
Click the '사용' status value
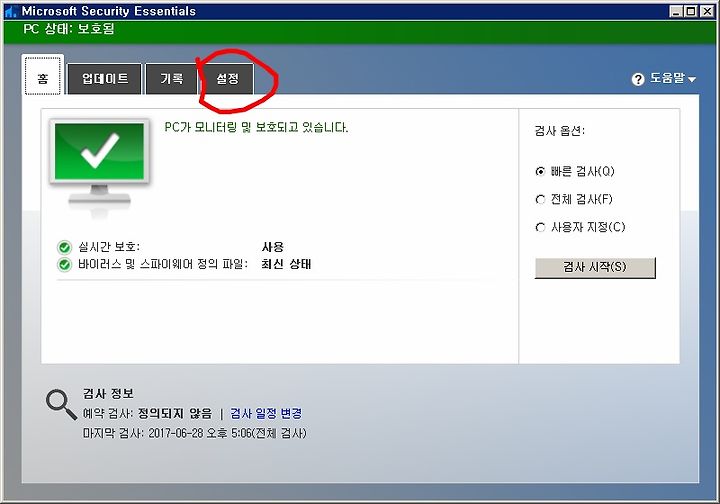pyautogui.click(x=273, y=247)
